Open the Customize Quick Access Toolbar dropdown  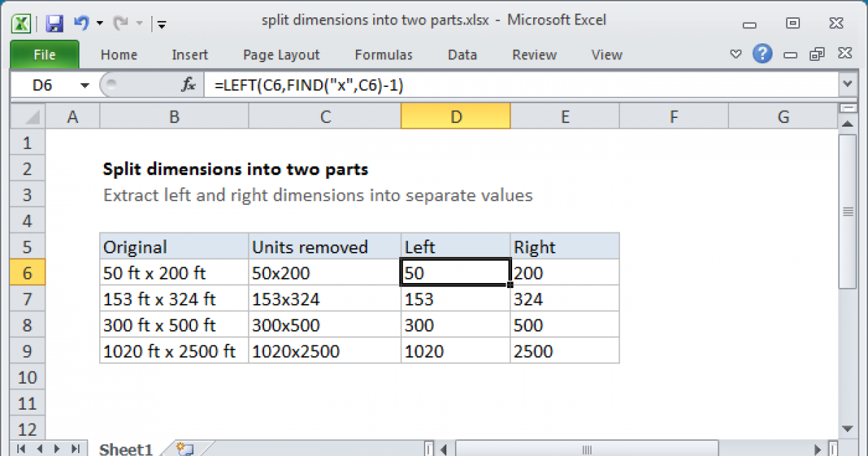click(x=162, y=23)
